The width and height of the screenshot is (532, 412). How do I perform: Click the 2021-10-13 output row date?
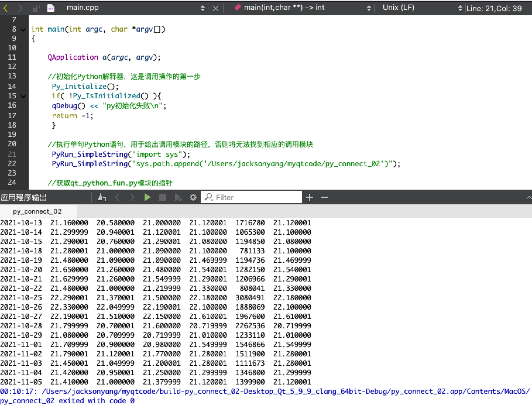21,223
